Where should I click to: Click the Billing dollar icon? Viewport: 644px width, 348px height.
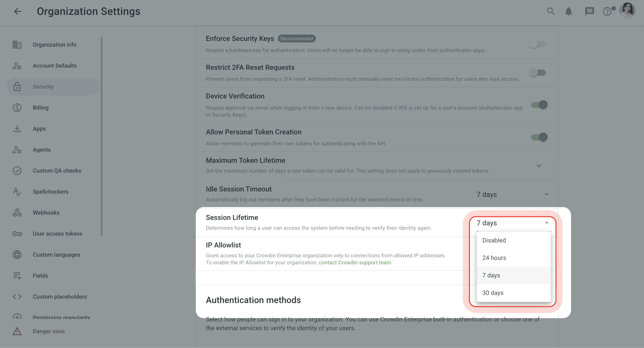tap(17, 108)
